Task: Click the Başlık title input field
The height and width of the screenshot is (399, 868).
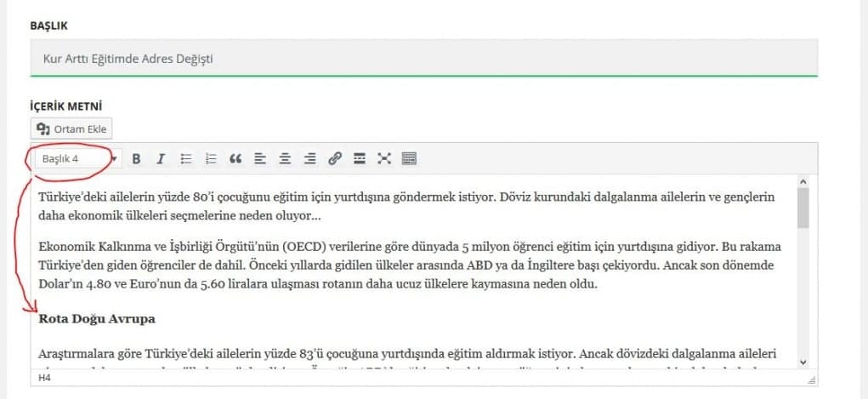Action: (x=423, y=58)
